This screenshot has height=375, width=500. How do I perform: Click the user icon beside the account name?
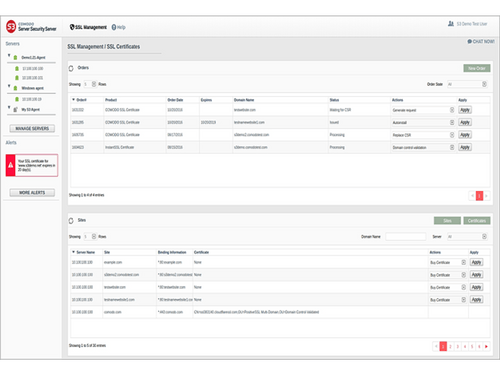451,24
